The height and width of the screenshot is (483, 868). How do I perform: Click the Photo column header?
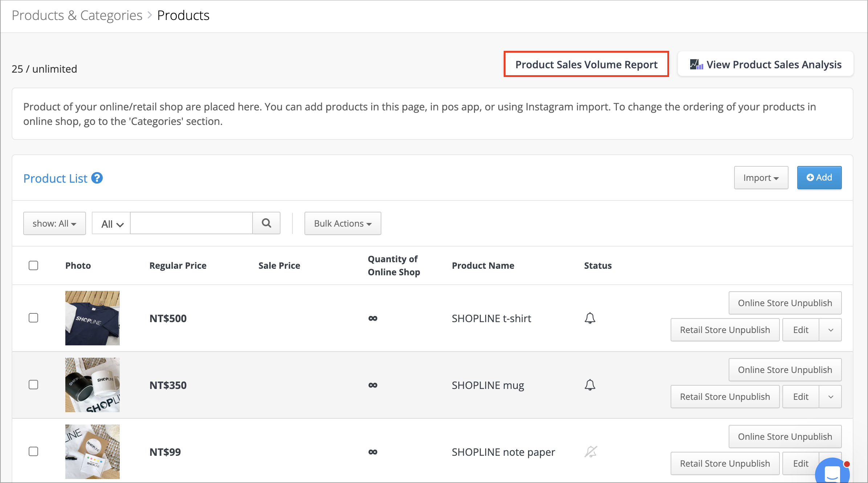(x=78, y=265)
